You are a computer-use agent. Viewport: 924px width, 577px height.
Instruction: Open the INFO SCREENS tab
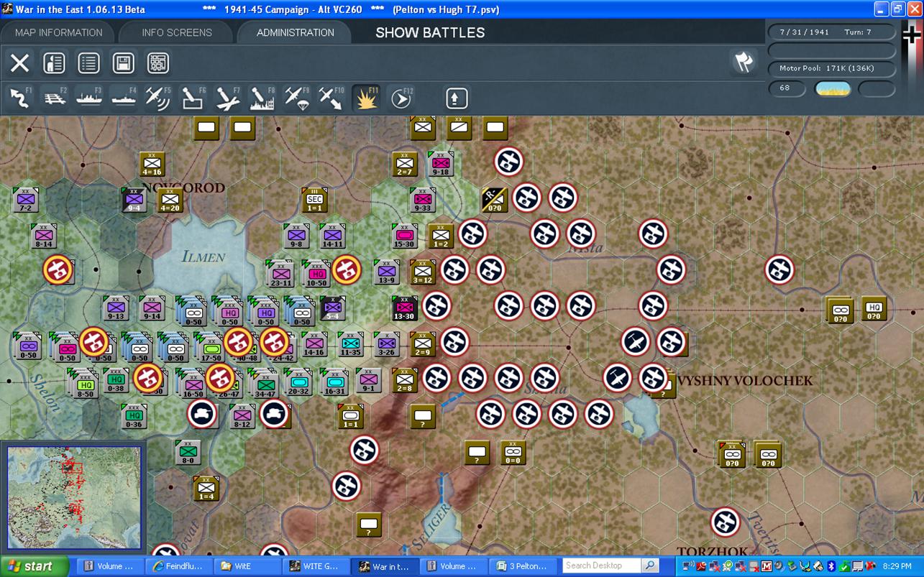pos(177,32)
